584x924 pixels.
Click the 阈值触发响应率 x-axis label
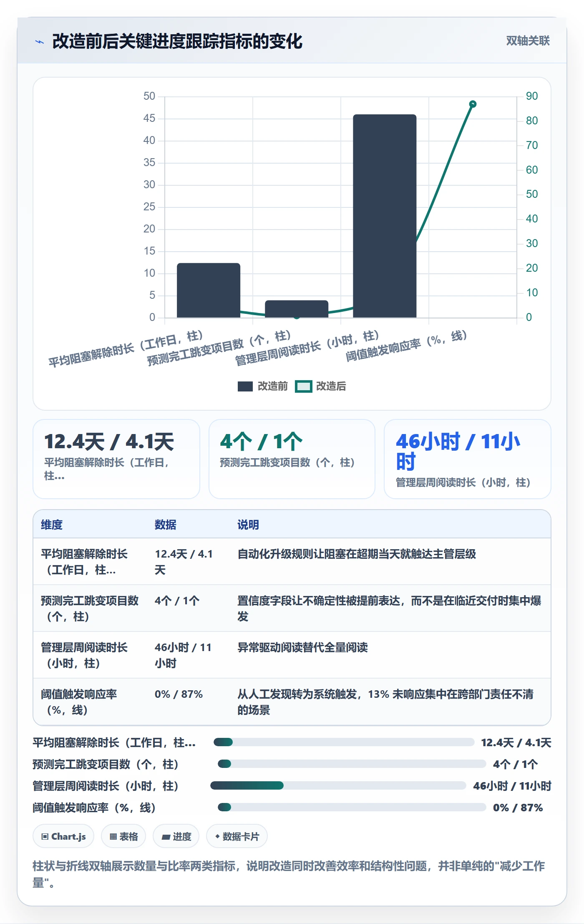tap(406, 346)
